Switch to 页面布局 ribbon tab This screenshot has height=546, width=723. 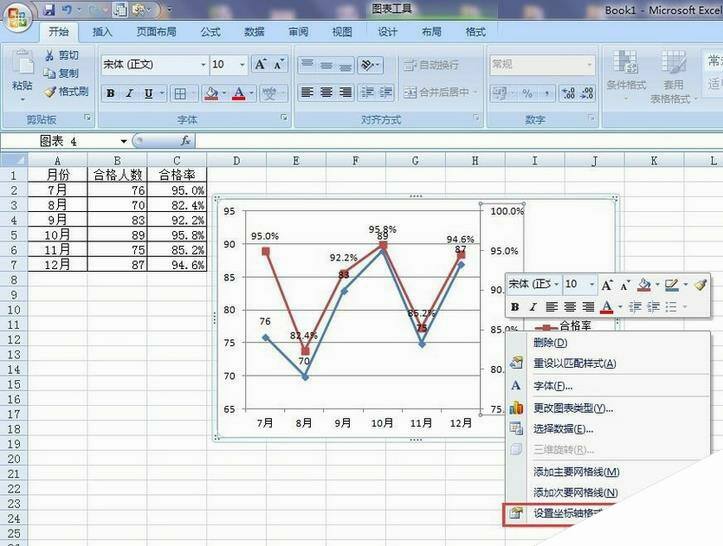[x=156, y=32]
